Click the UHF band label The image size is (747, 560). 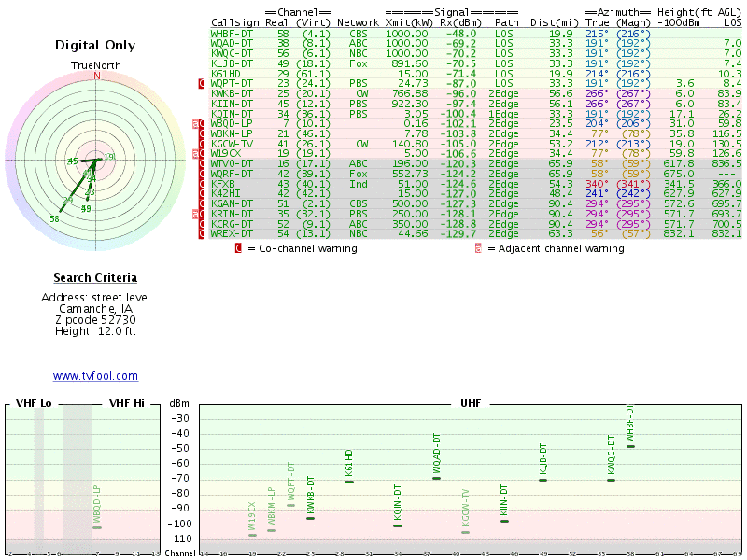point(471,403)
